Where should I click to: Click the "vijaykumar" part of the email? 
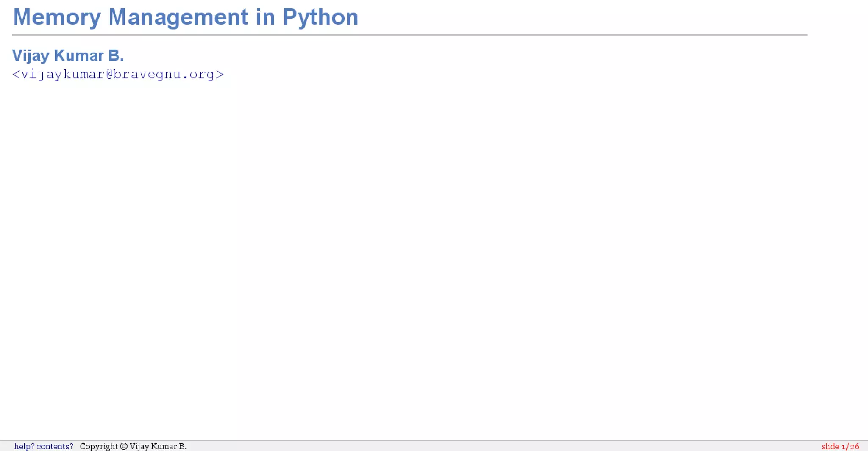62,75
